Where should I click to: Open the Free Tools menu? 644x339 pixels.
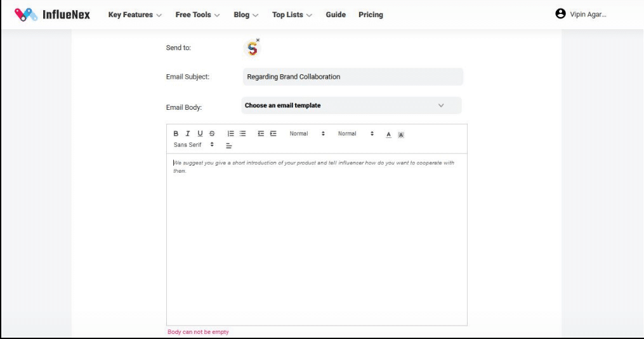pos(197,15)
